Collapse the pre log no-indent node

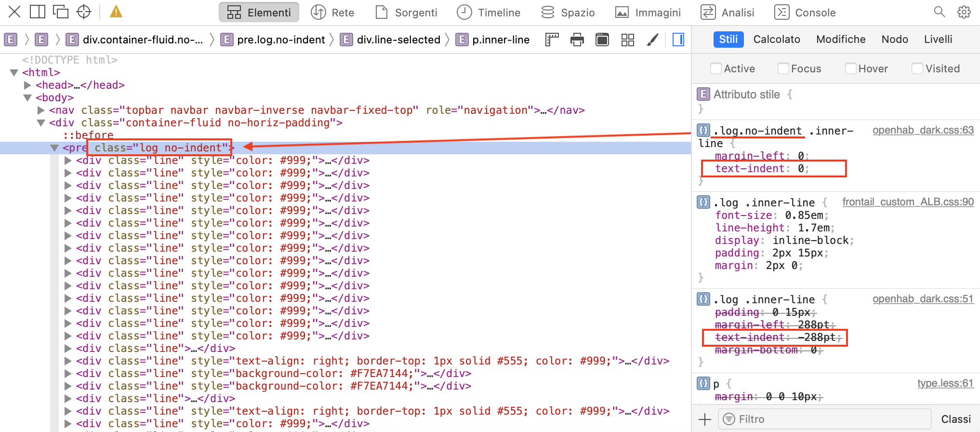[54, 148]
